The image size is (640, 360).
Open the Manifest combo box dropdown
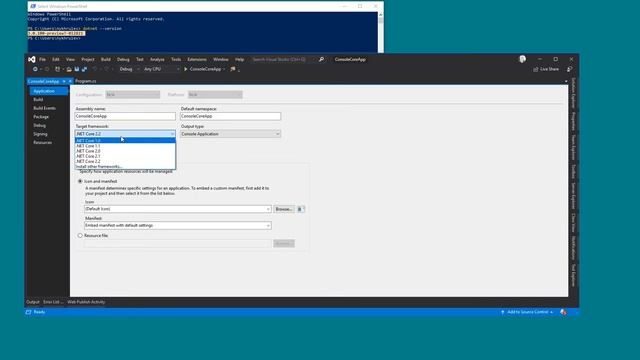[268, 225]
